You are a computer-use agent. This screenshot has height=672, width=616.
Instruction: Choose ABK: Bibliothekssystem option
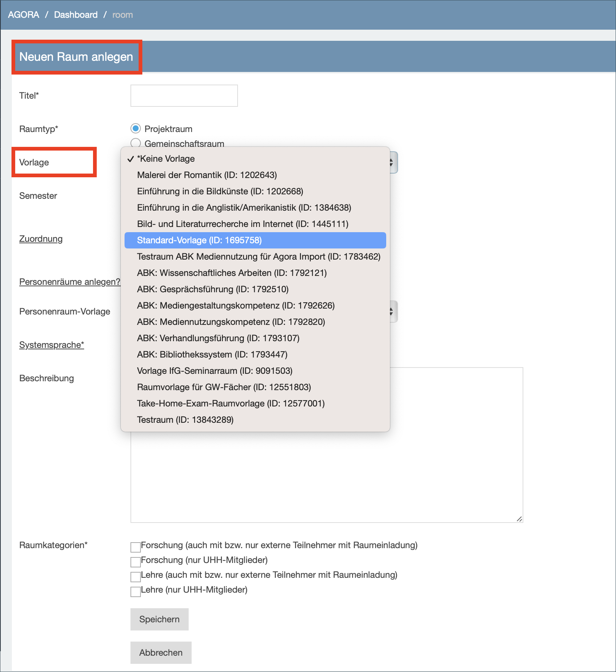tap(255, 355)
